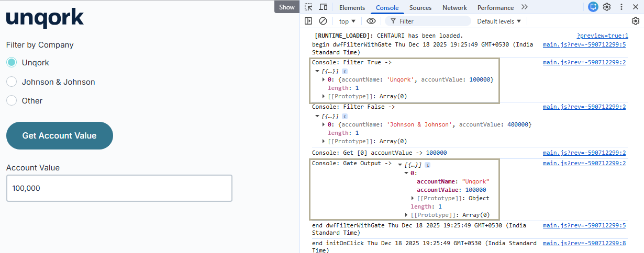This screenshot has height=253, width=644.
Task: Click the live expression eye icon
Action: pyautogui.click(x=371, y=21)
